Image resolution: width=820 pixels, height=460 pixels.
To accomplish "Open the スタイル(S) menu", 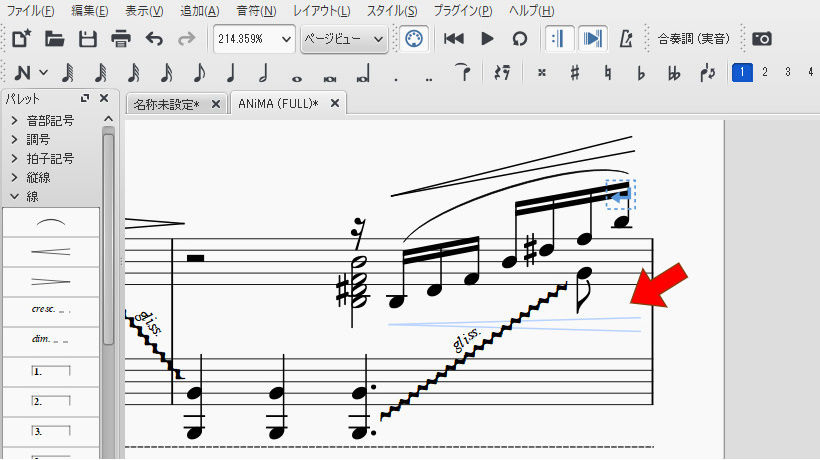I will point(392,10).
